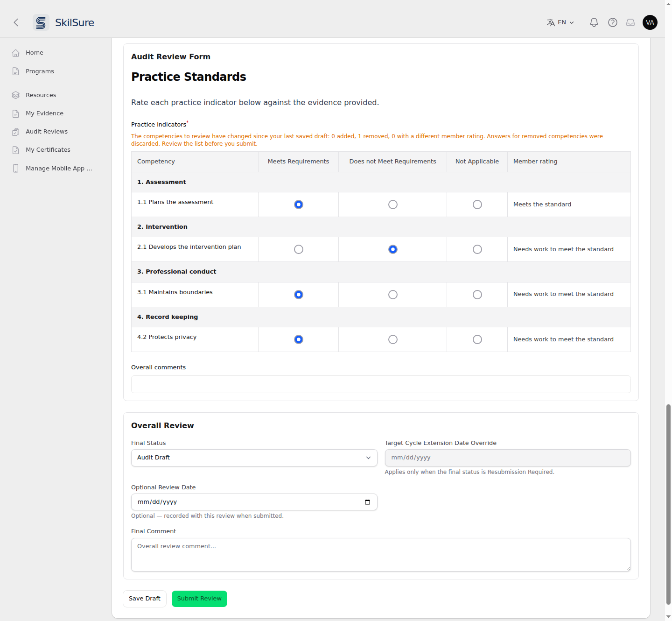Select Does not Meet for 4.2 Protects privacy
The width and height of the screenshot is (672, 621).
point(393,339)
